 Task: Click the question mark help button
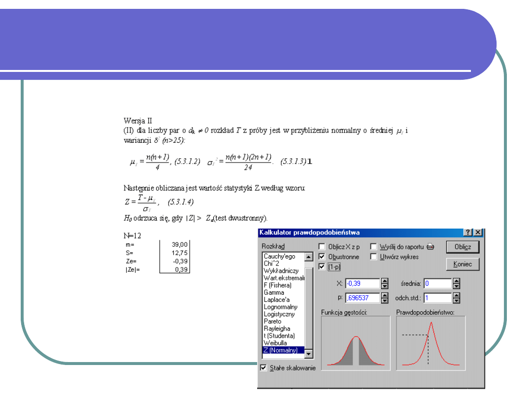pyautogui.click(x=468, y=233)
